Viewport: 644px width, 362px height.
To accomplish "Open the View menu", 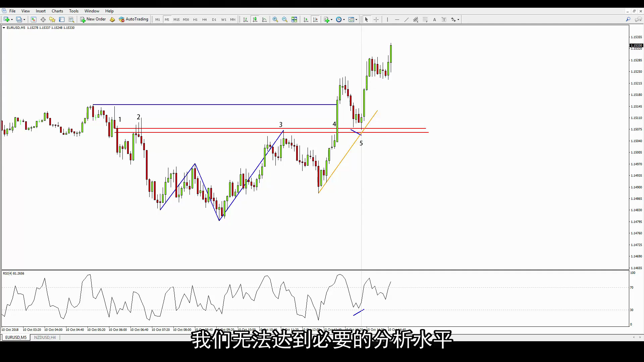I will tap(25, 11).
